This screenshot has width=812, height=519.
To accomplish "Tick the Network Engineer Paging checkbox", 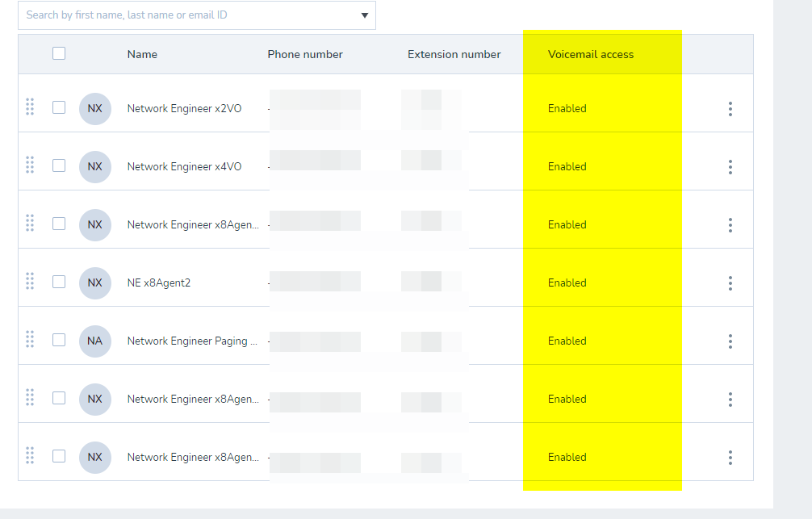I will click(59, 340).
